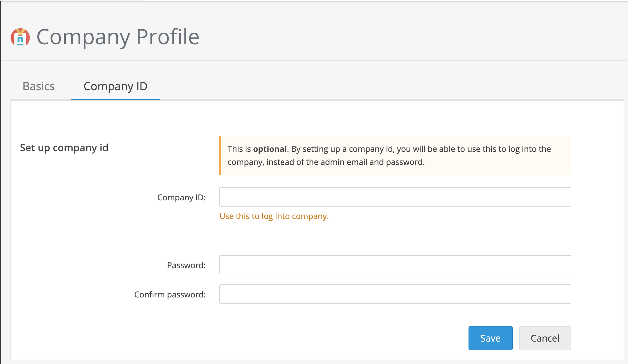628x364 pixels.
Task: Click the Cancel button
Action: click(x=545, y=338)
